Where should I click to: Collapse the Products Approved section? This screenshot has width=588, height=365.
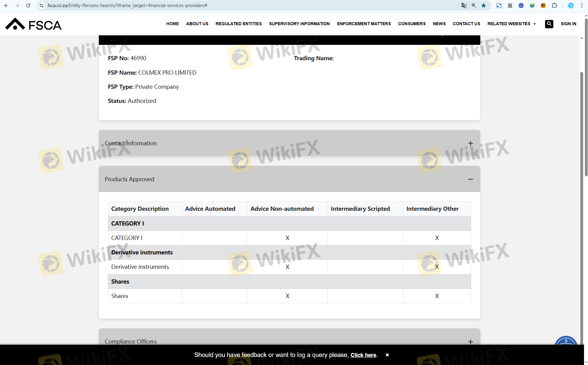click(470, 179)
